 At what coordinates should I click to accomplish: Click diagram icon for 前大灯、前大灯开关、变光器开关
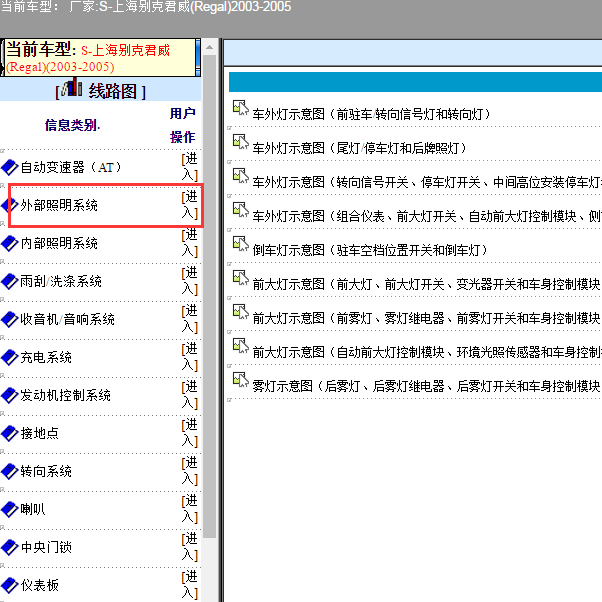click(x=241, y=278)
